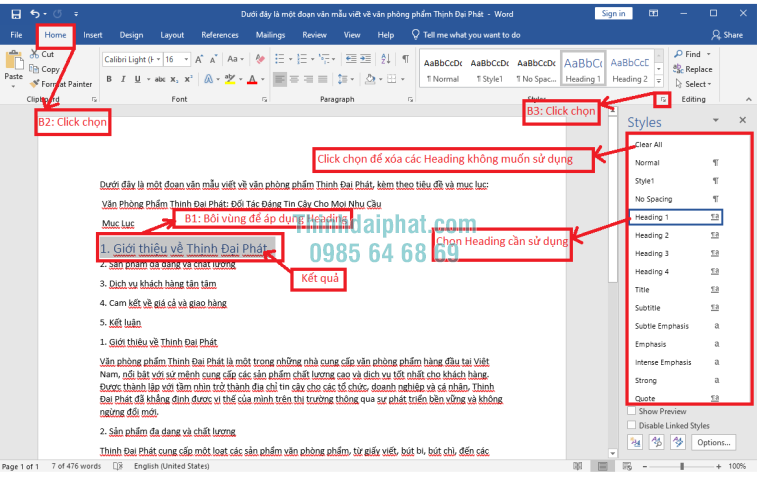Click the Sign in button
Viewport: 768px width, 477px height.
(x=613, y=14)
